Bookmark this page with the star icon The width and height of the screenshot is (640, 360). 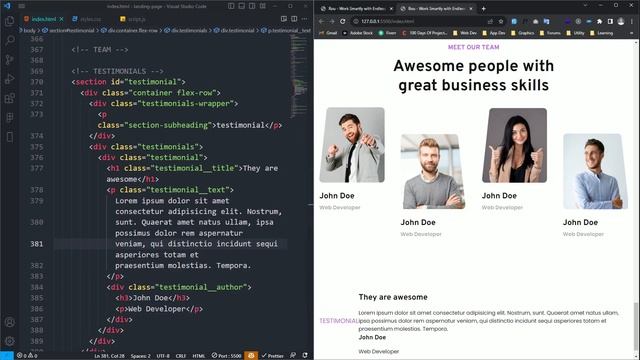click(501, 21)
